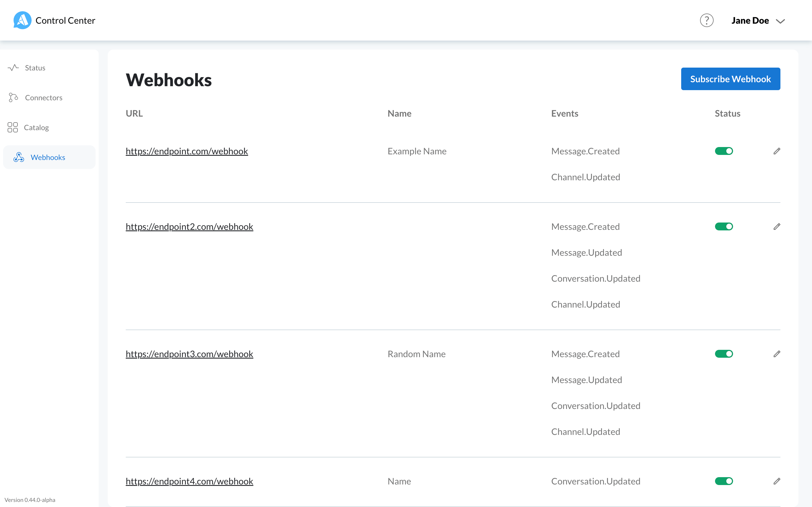Disable the endpoint2 webhook status toggle
The width and height of the screenshot is (812, 507).
724,227
